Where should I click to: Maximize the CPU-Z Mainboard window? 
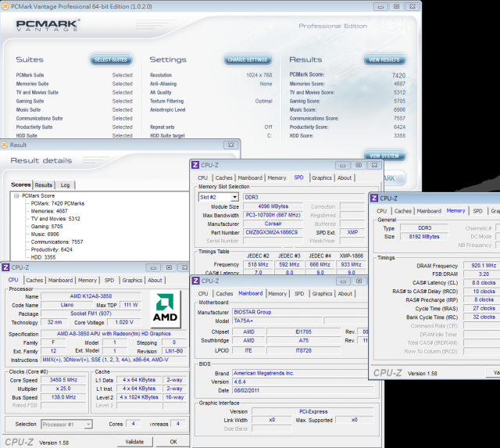pyautogui.click(x=359, y=281)
